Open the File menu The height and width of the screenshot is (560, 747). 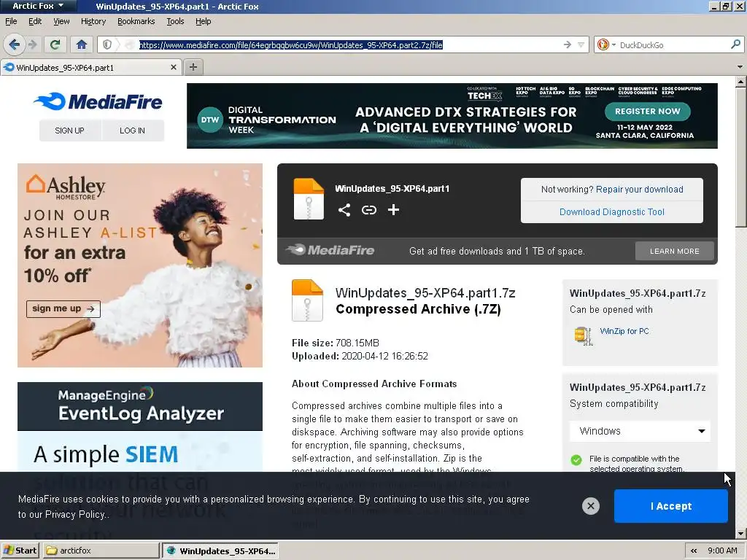pos(11,21)
